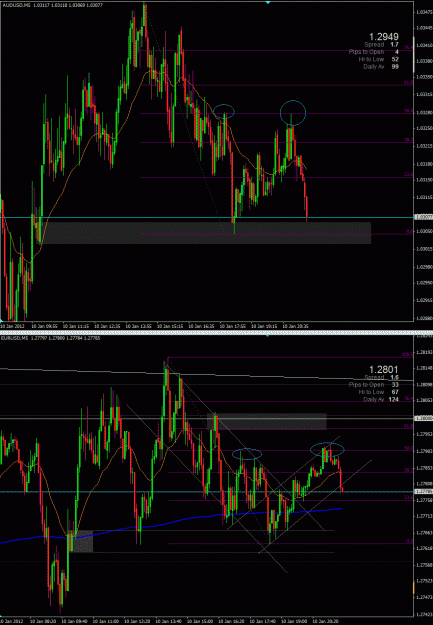This screenshot has width=433, height=625.
Task: Select the smaller left ellipse on AUDUSD chart
Action: click(224, 111)
